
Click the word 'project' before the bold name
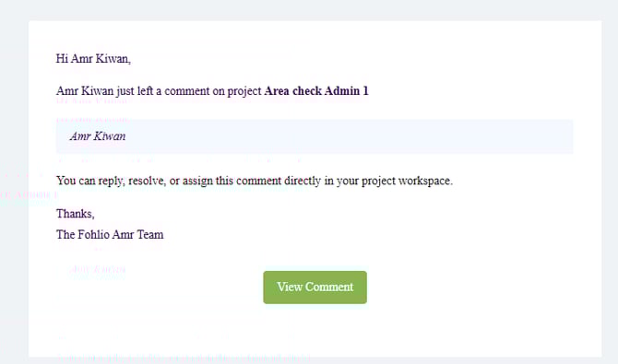244,92
